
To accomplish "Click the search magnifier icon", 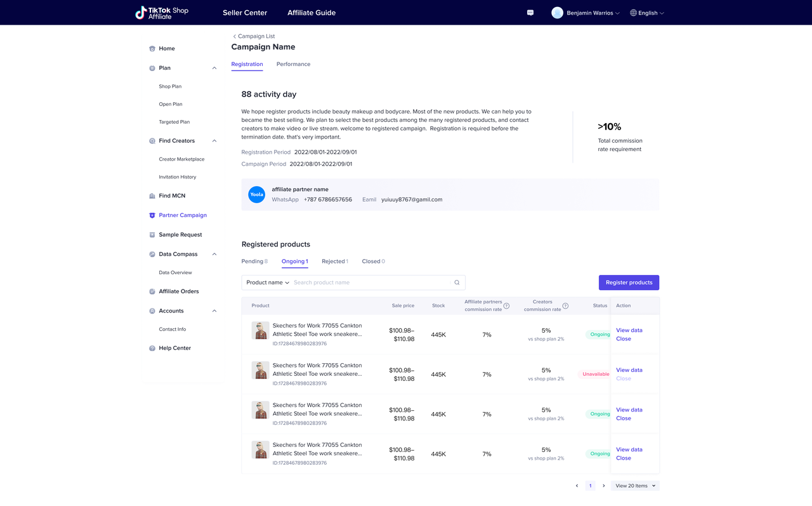I will tap(457, 283).
